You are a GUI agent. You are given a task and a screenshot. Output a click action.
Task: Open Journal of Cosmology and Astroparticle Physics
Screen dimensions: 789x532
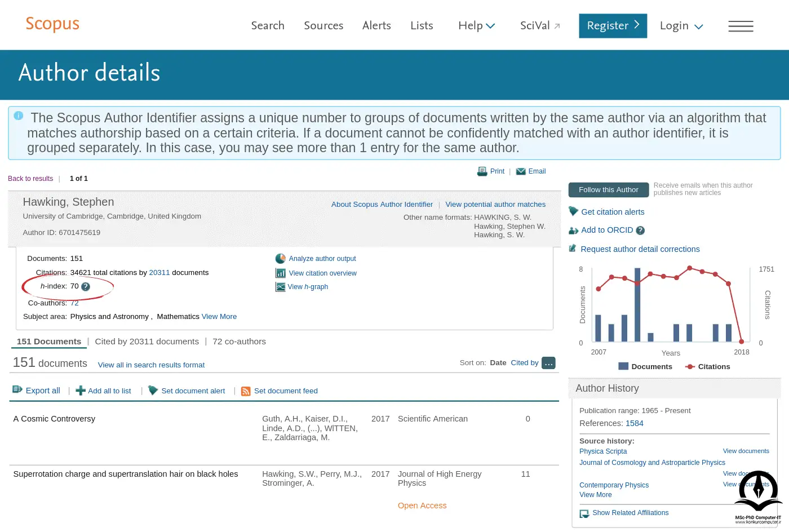tap(652, 463)
